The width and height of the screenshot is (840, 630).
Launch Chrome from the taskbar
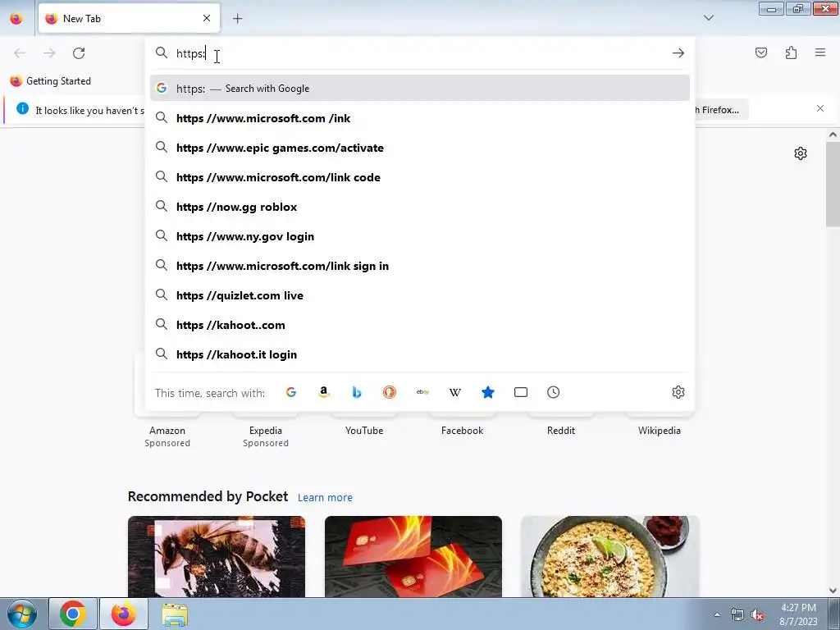click(x=73, y=614)
